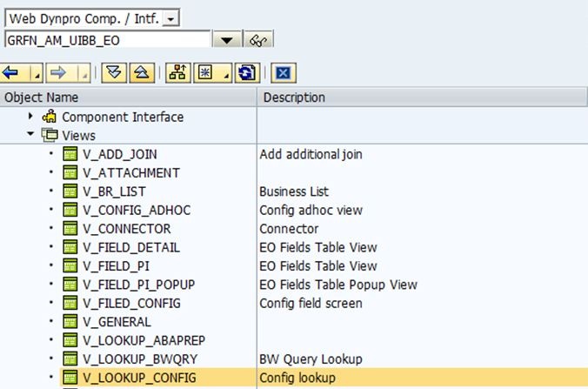Click the 'EO Fields Table Popup View' description
Screen dimensions: 588x389
338,285
